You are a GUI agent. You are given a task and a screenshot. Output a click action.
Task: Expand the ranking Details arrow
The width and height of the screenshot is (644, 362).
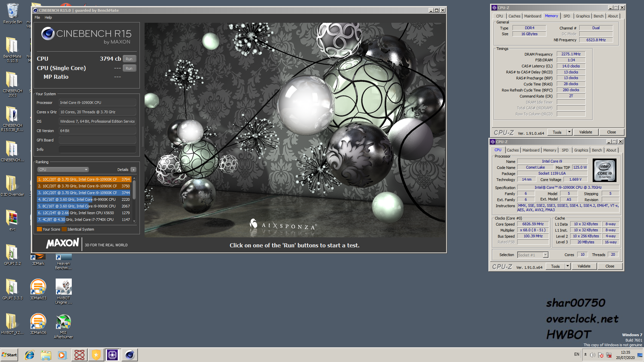pyautogui.click(x=133, y=170)
